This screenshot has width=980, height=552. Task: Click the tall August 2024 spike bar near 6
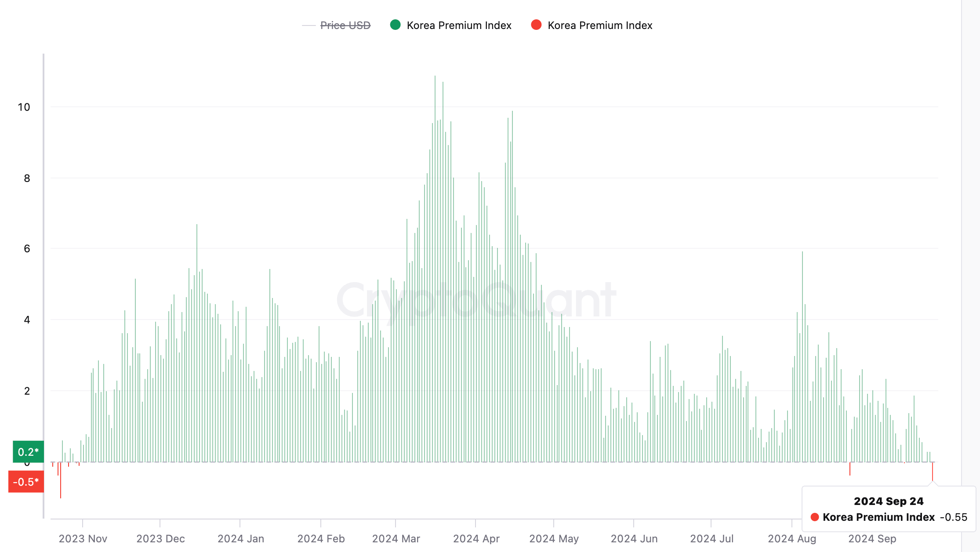pos(802,356)
